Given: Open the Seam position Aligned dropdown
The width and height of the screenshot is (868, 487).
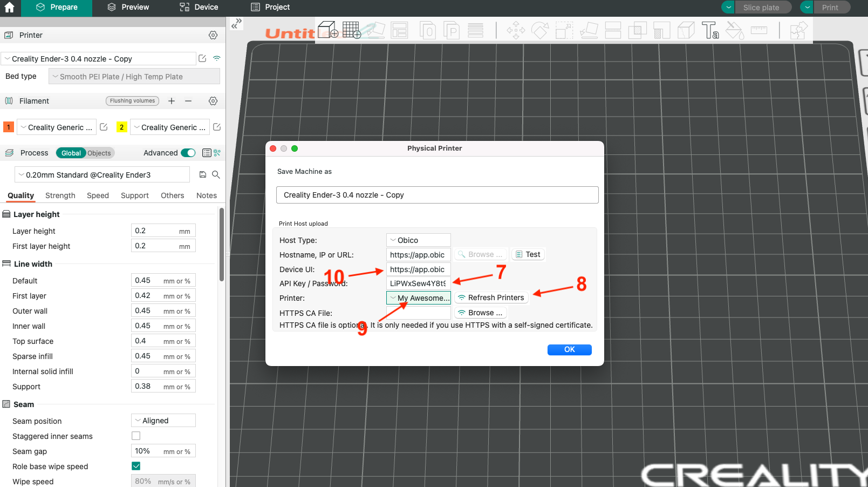Looking at the screenshot, I should pyautogui.click(x=163, y=421).
